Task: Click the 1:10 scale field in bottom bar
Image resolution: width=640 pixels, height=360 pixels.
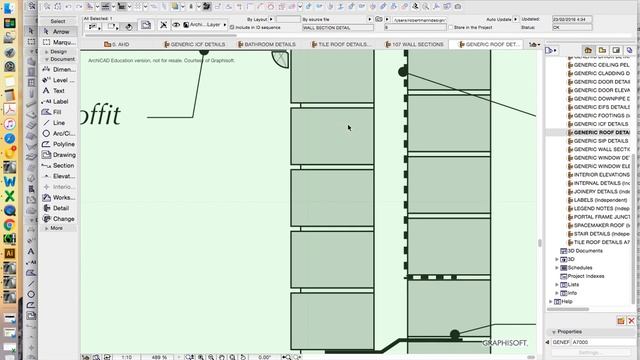Action: pyautogui.click(x=127, y=357)
